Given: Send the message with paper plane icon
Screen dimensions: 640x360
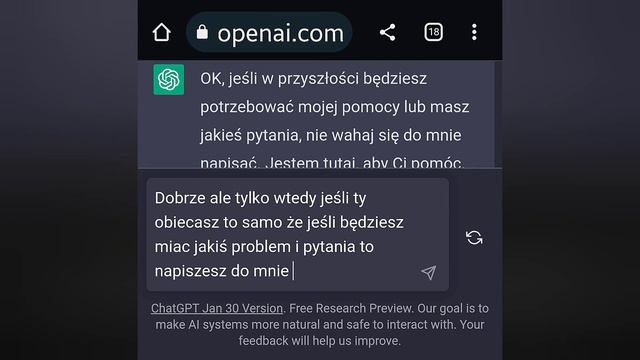Looking at the screenshot, I should pos(429,272).
